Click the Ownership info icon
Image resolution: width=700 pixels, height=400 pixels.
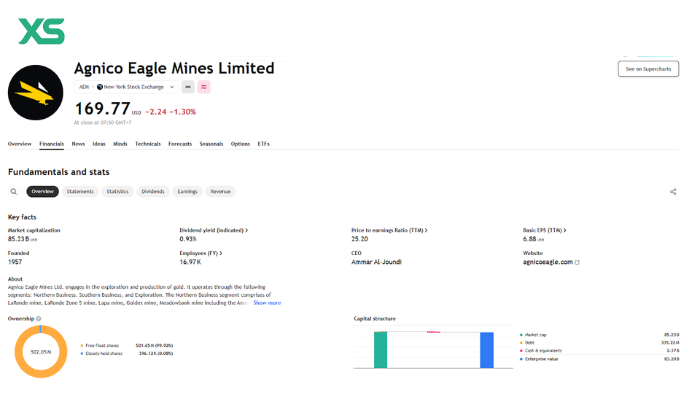pos(38,319)
